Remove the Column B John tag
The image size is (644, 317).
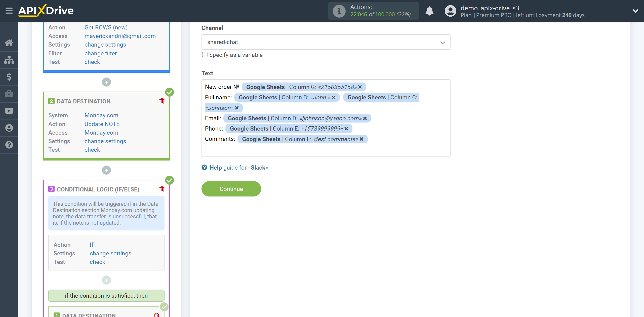tap(334, 97)
